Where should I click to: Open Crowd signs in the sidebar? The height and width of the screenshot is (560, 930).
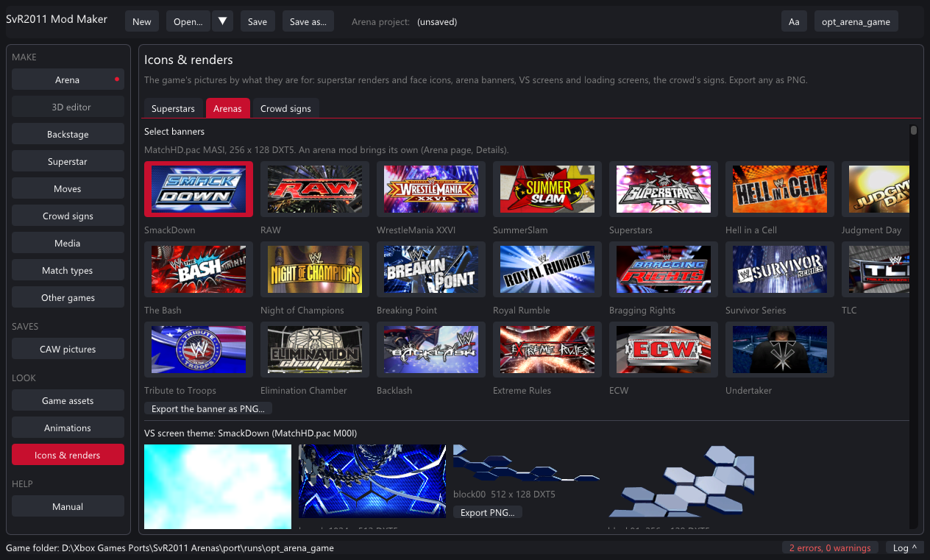click(x=68, y=216)
